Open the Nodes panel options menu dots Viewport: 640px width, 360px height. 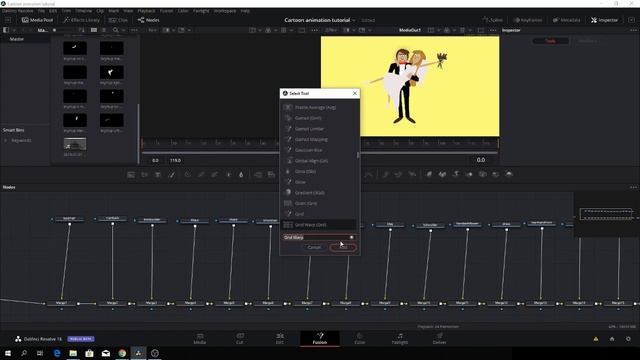[x=633, y=187]
